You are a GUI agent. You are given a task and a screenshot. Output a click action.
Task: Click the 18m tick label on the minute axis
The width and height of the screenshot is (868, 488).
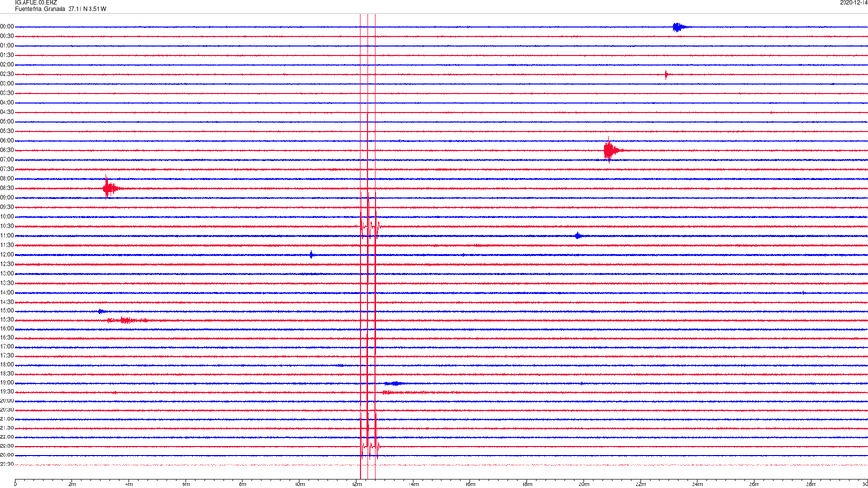[527, 484]
